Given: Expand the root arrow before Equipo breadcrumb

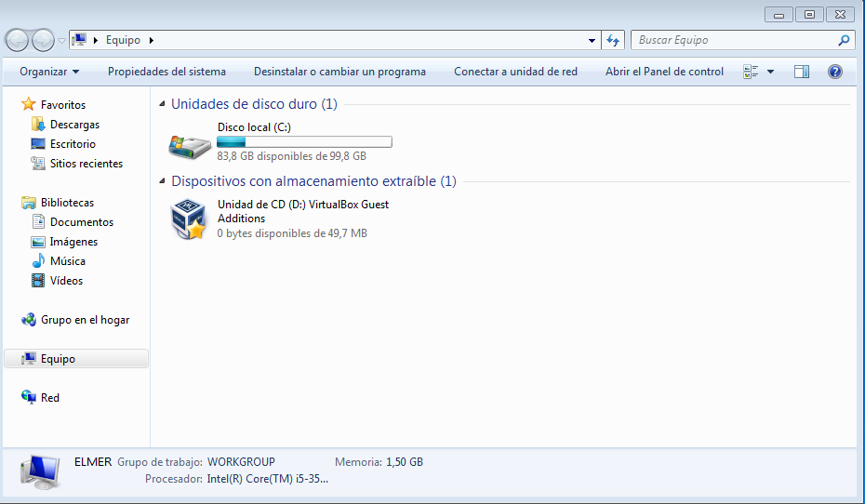Looking at the screenshot, I should tap(96, 40).
